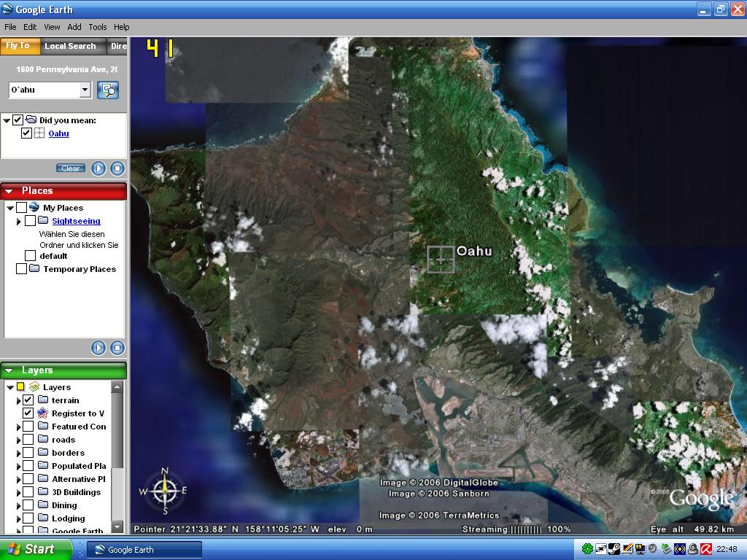
Task: Click the monitor tray icon showing 99
Action: pos(640,549)
